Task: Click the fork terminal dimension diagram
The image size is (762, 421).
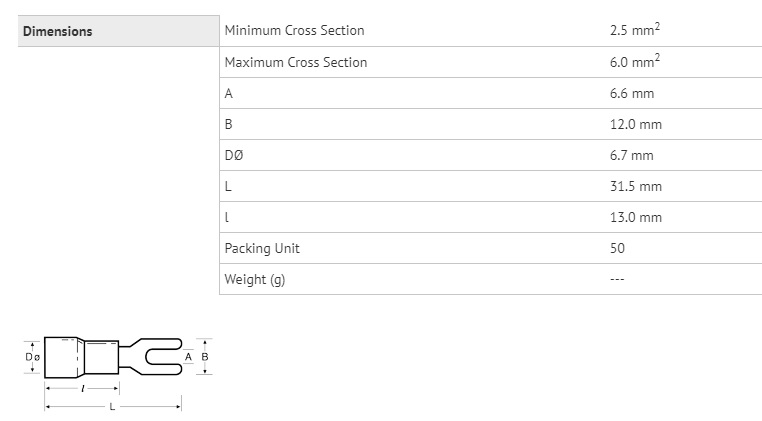Action: (115, 358)
